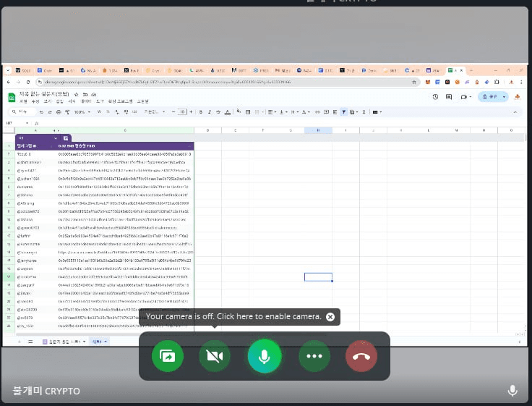Viewport: 532px width, 406px height.
Task: Click the green screen share button
Action: click(168, 356)
